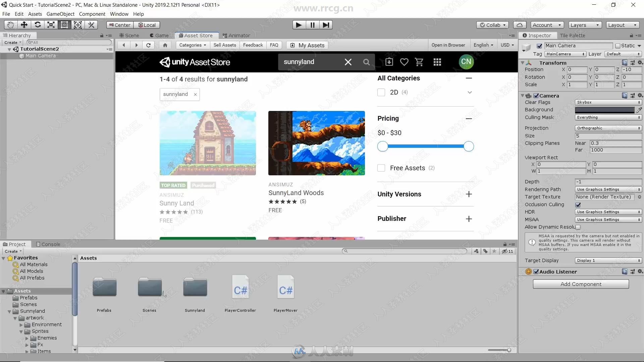Open Camera component settings gear

point(640,96)
